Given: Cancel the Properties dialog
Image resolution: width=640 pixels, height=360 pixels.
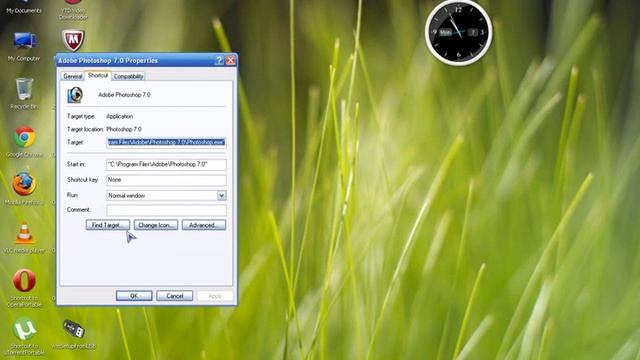Looking at the screenshot, I should tap(174, 296).
